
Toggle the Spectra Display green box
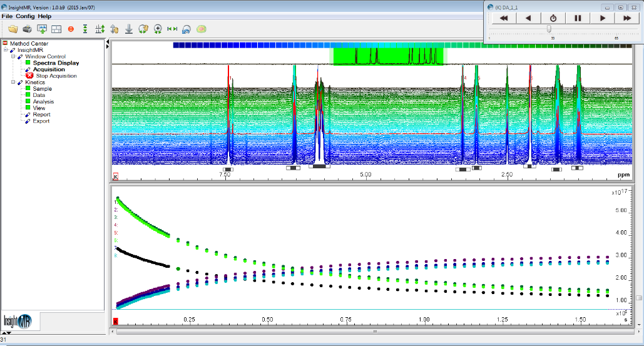(28, 63)
